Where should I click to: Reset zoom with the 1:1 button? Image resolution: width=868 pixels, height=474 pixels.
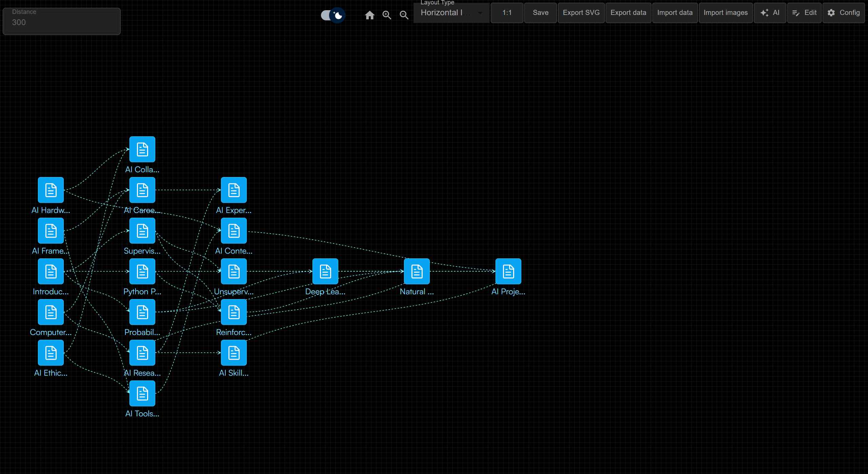pos(507,13)
